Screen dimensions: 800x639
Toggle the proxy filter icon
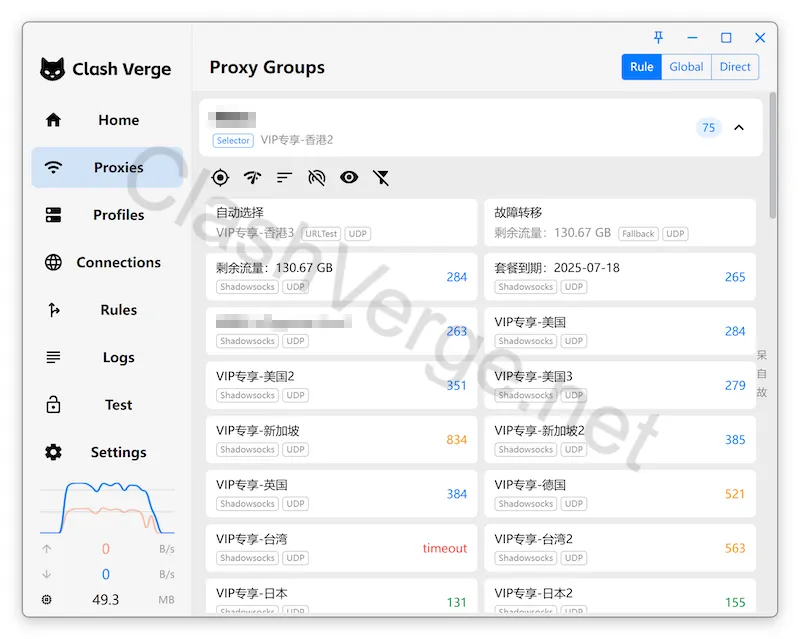click(381, 178)
